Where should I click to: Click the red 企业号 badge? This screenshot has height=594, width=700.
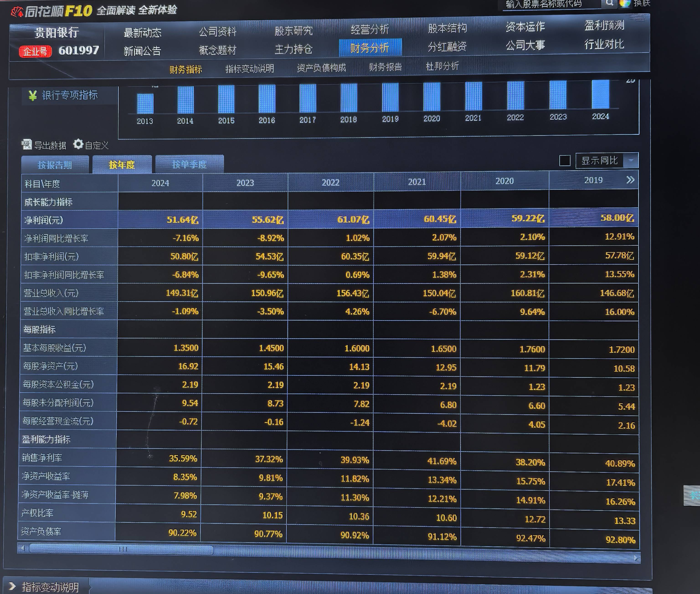[x=35, y=51]
